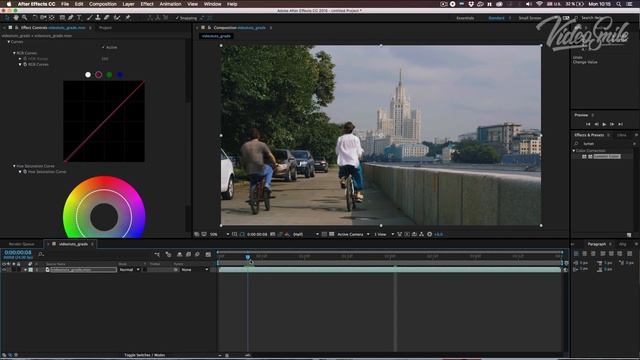Image resolution: width=640 pixels, height=360 pixels.
Task: Select the Pen tool
Action: [x=71, y=18]
